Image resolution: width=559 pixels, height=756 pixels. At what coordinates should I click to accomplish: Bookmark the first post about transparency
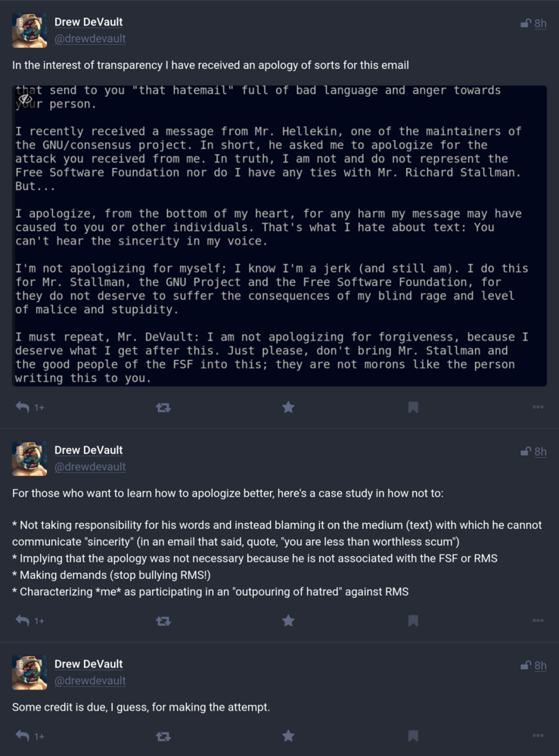[413, 407]
